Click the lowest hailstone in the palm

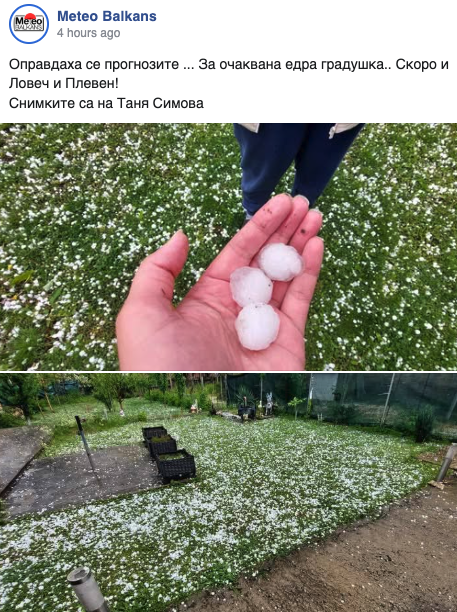tap(257, 327)
